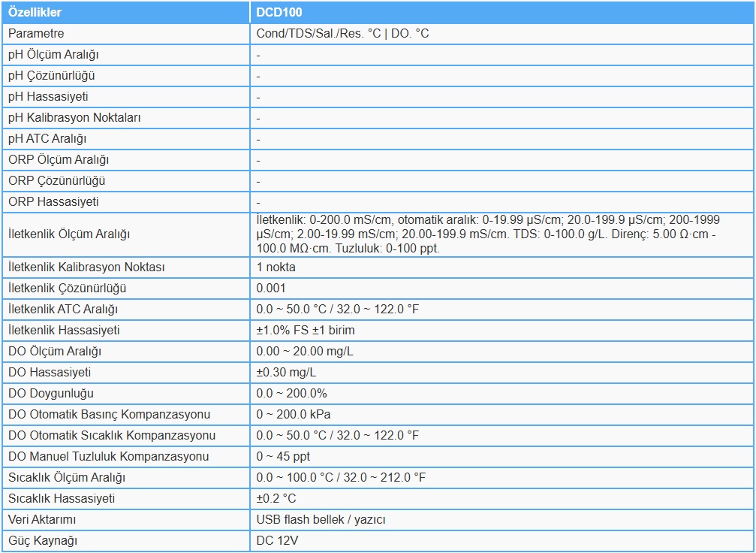Click 'DO Otomatik Basınç Kompanzasyonu' label

click(110, 415)
